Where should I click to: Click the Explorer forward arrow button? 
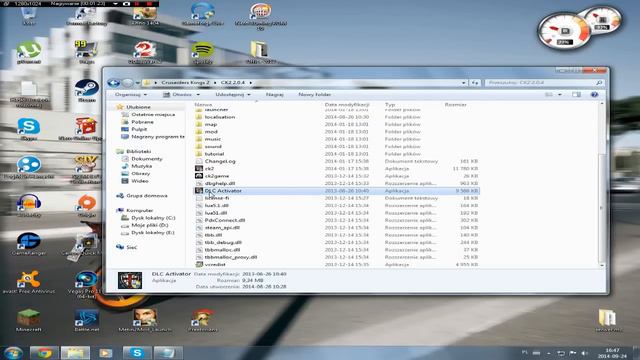[x=127, y=83]
